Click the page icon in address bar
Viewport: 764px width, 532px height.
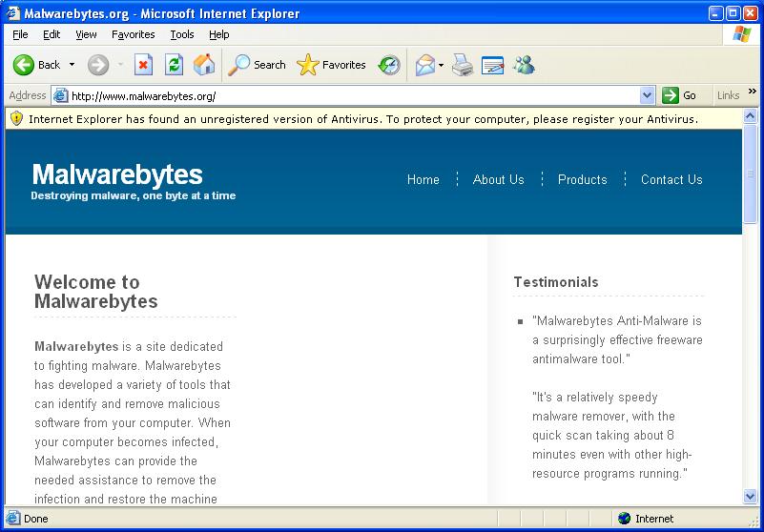click(60, 95)
